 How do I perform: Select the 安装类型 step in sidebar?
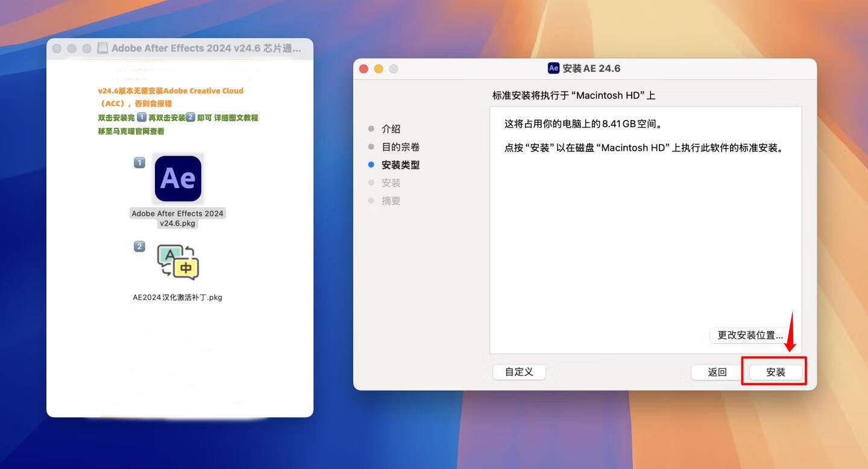tap(400, 165)
